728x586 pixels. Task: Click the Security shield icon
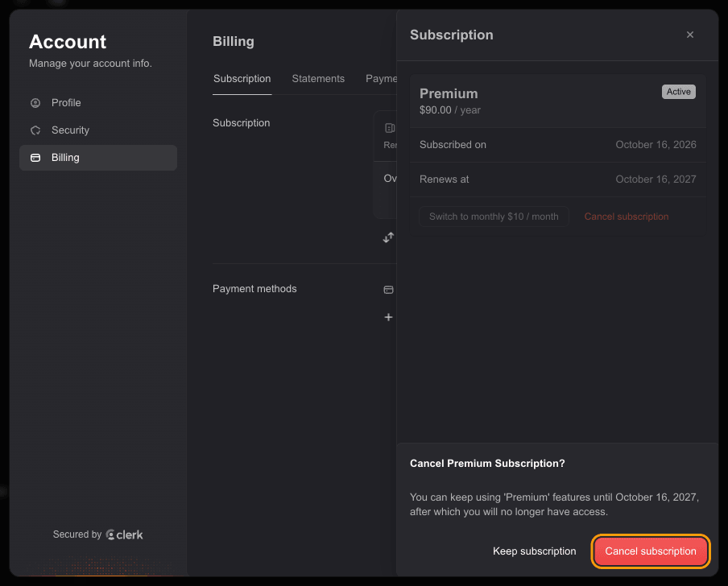[x=35, y=130]
